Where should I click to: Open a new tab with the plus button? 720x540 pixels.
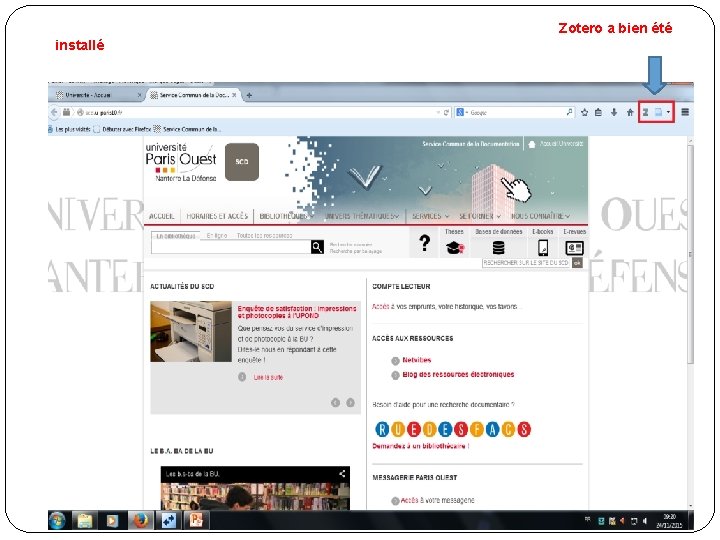pyautogui.click(x=249, y=96)
